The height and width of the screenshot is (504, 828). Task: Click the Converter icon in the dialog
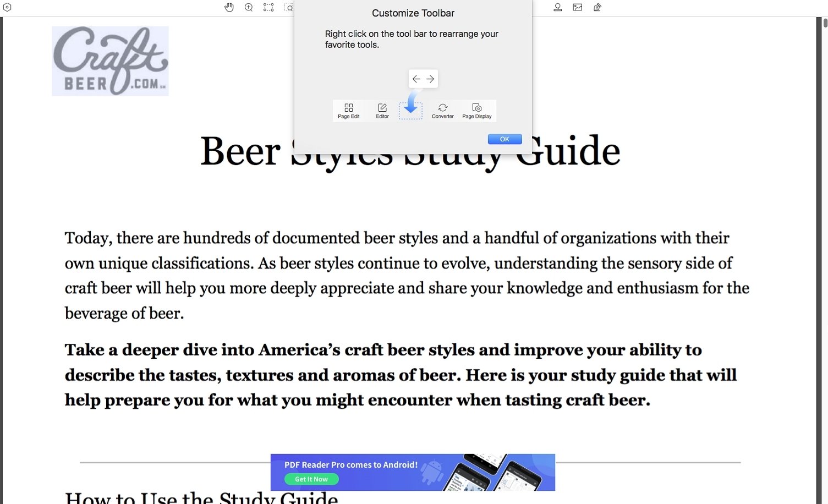(443, 111)
